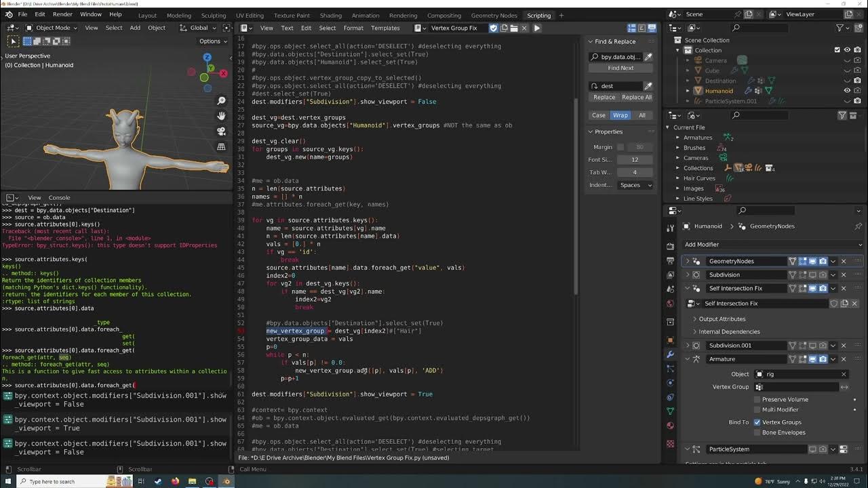Open viewport Options dropdown
The image size is (868, 488).
tap(214, 41)
